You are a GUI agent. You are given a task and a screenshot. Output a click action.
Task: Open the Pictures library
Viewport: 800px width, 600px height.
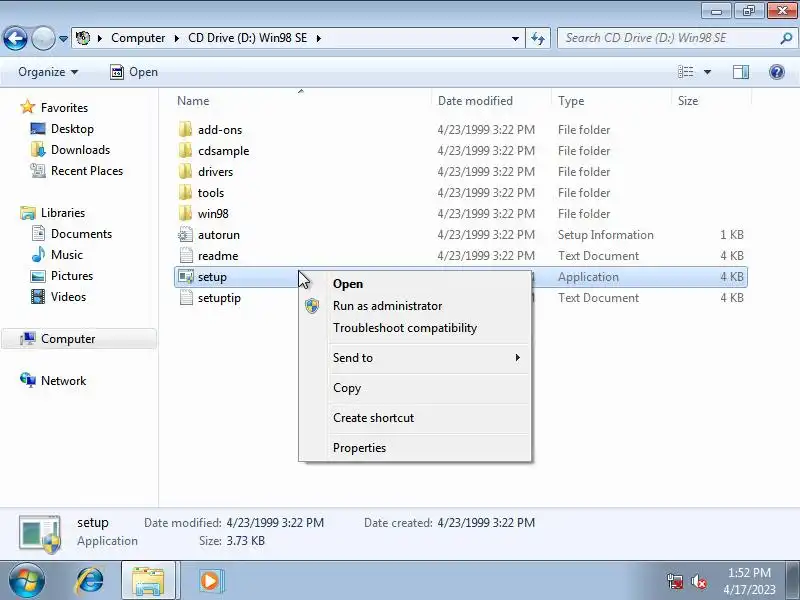pos(72,276)
